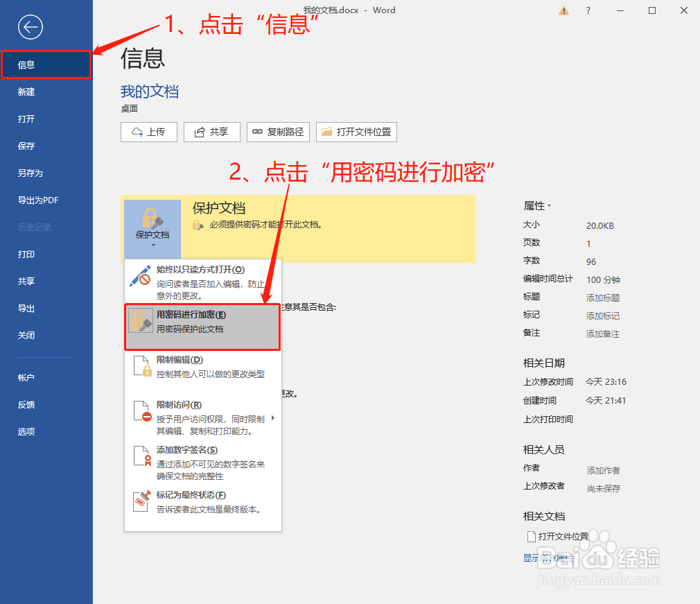The image size is (700, 604).
Task: Click the mark-as-final stamp icon
Action: click(142, 501)
